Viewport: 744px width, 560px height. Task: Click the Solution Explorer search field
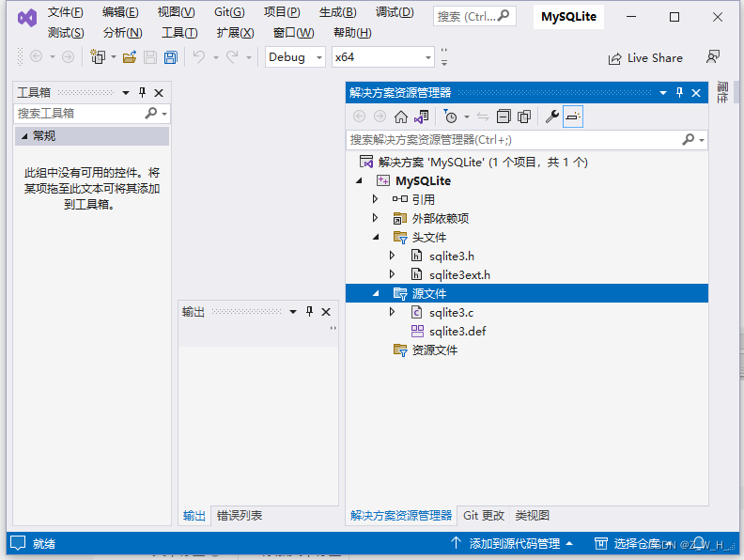527,139
